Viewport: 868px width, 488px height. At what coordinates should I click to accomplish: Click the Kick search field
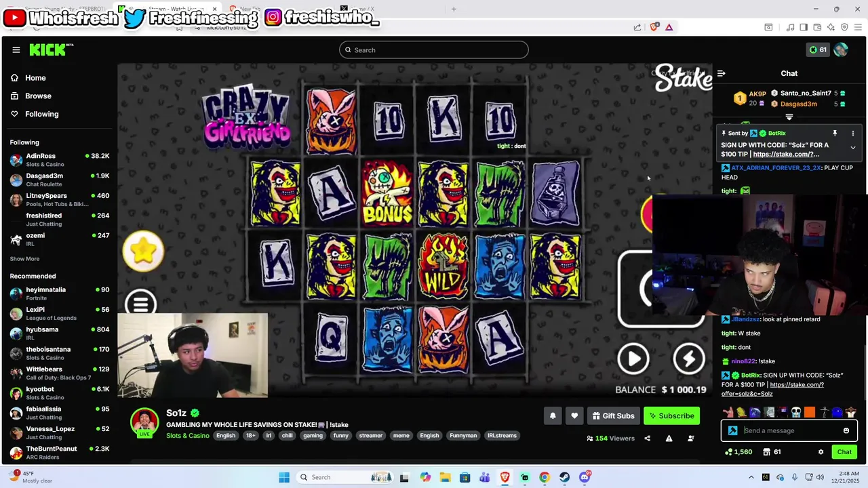pyautogui.click(x=434, y=49)
